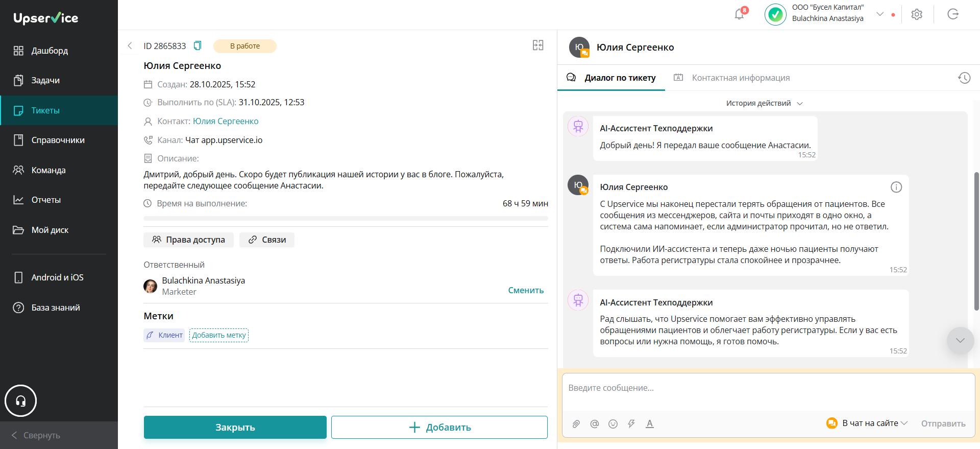The width and height of the screenshot is (980, 449).
Task: Open the В чат на сайте channel dropdown
Action: 867,423
